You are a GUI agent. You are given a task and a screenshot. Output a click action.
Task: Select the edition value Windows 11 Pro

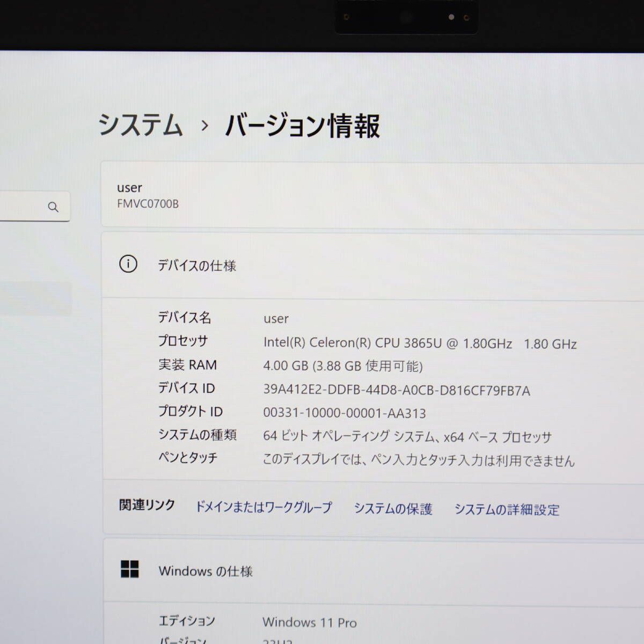pos(310,623)
